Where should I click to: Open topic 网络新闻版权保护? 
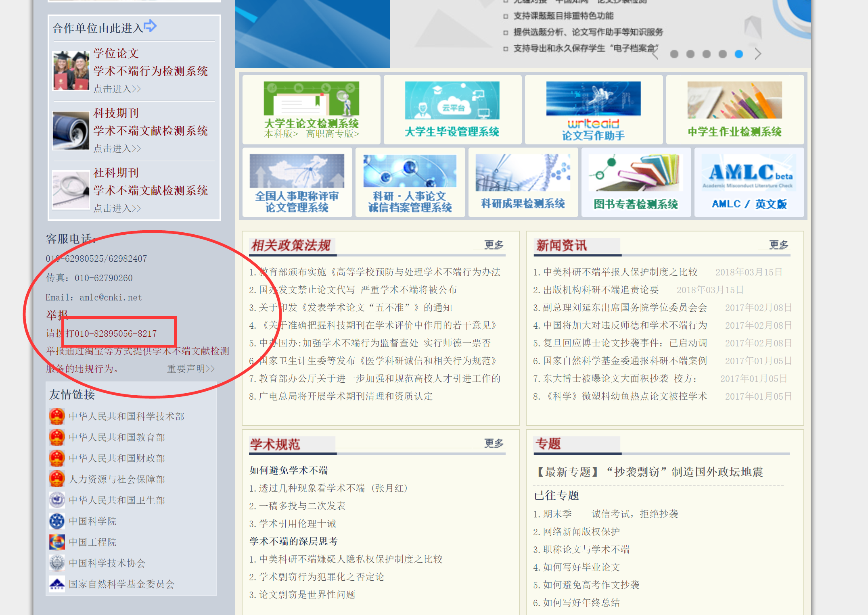click(x=581, y=532)
